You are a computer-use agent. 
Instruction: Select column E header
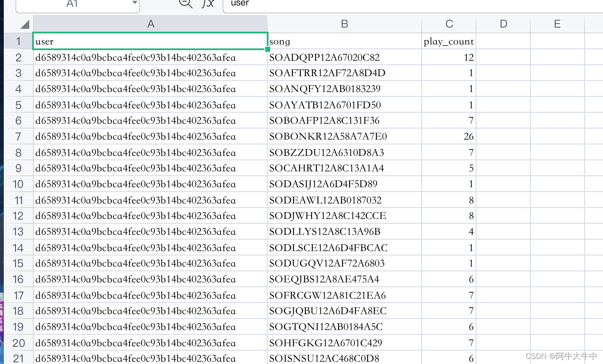click(x=557, y=24)
